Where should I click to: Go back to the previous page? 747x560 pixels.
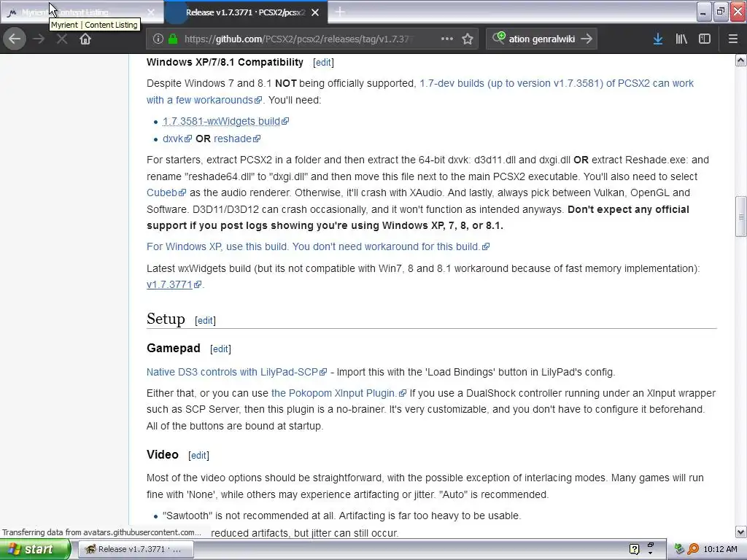tap(15, 39)
